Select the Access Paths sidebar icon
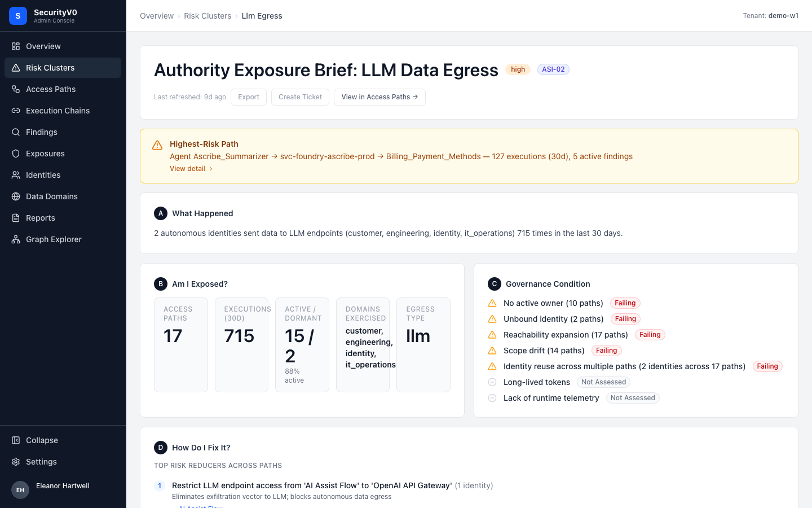This screenshot has height=508, width=812. point(16,89)
